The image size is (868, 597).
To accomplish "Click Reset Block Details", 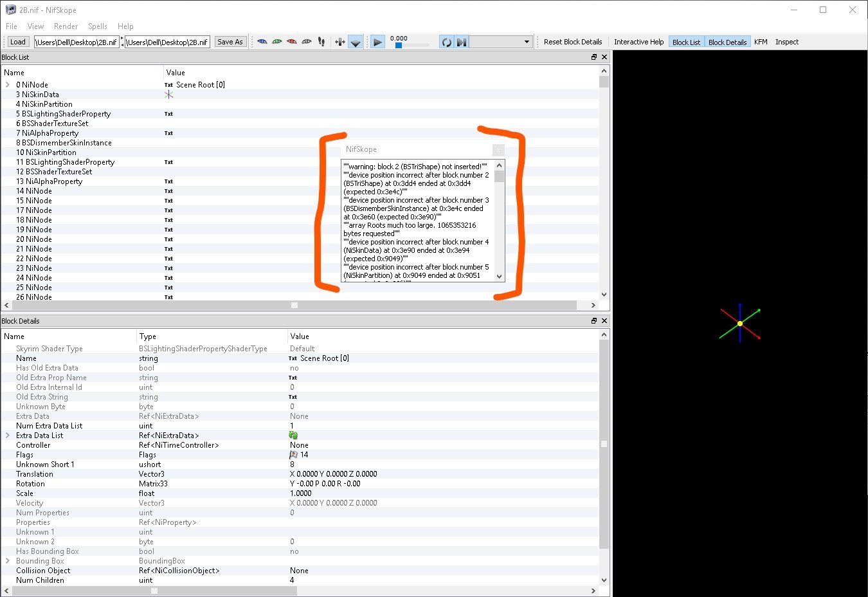I will (573, 42).
